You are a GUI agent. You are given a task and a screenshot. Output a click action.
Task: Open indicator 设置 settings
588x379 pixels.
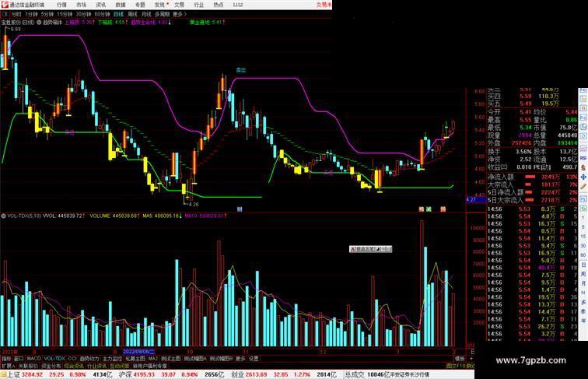(254, 359)
